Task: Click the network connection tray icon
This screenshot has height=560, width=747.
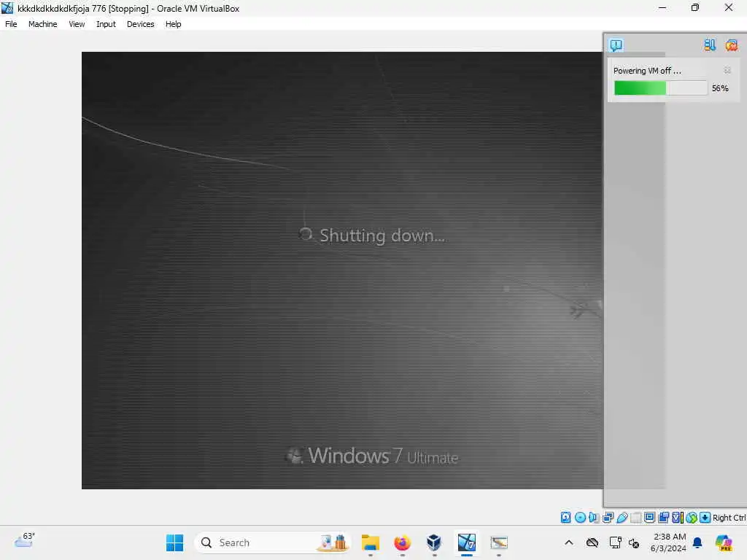Action: [615, 542]
